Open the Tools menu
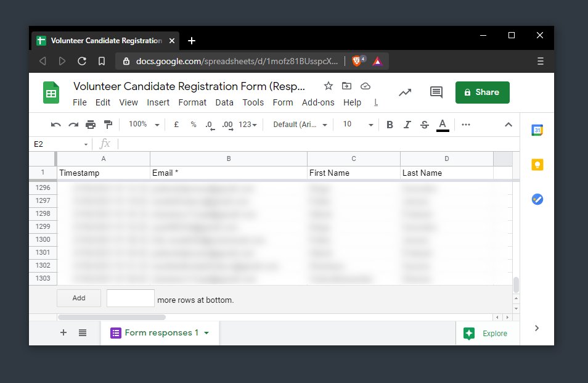The width and height of the screenshot is (588, 383). point(253,102)
